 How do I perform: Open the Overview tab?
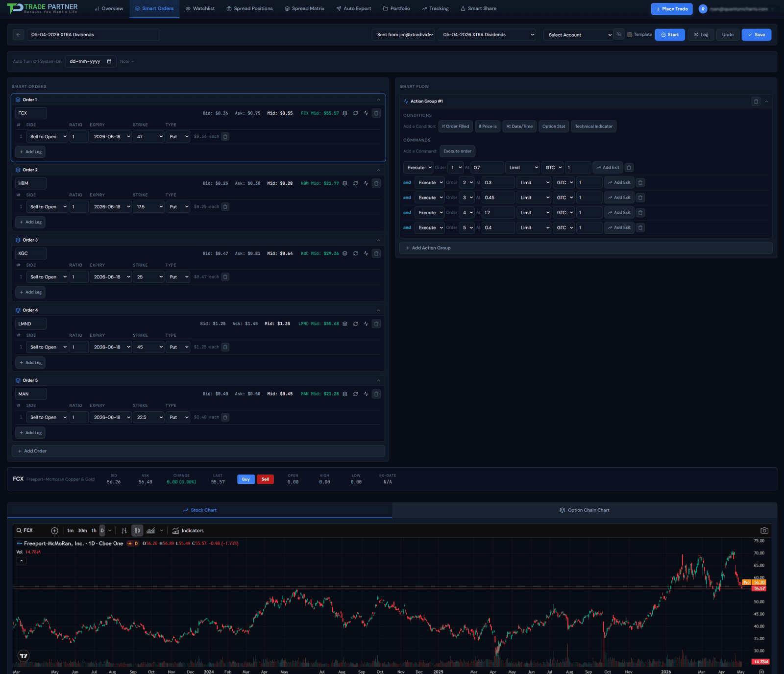109,9
